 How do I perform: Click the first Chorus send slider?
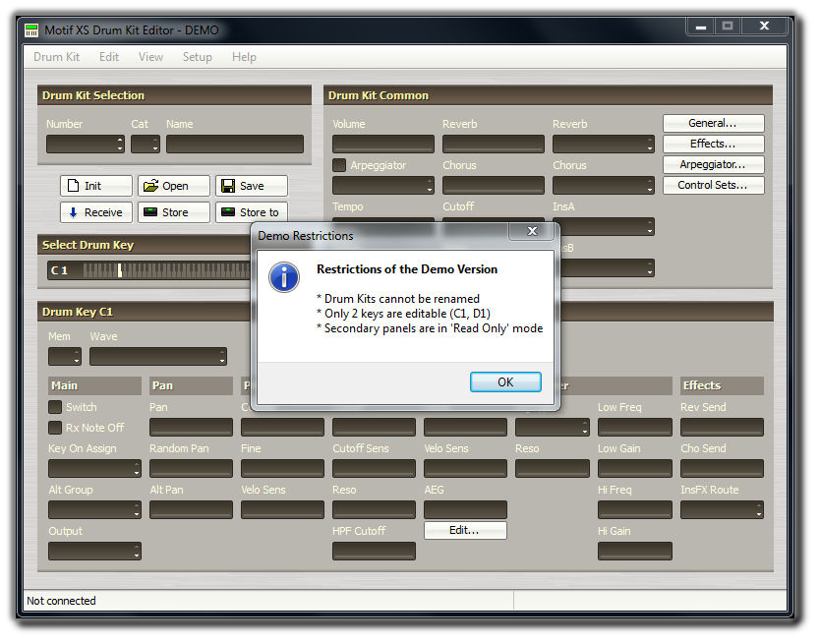click(x=494, y=185)
